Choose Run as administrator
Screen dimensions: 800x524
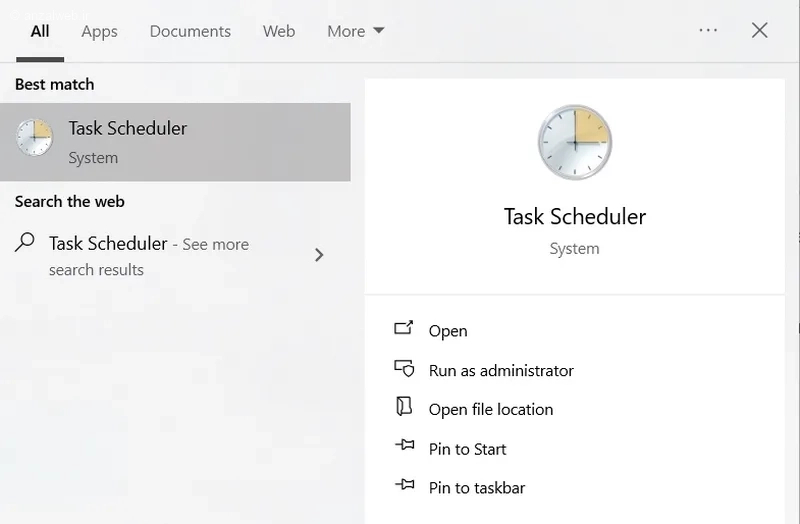click(501, 370)
